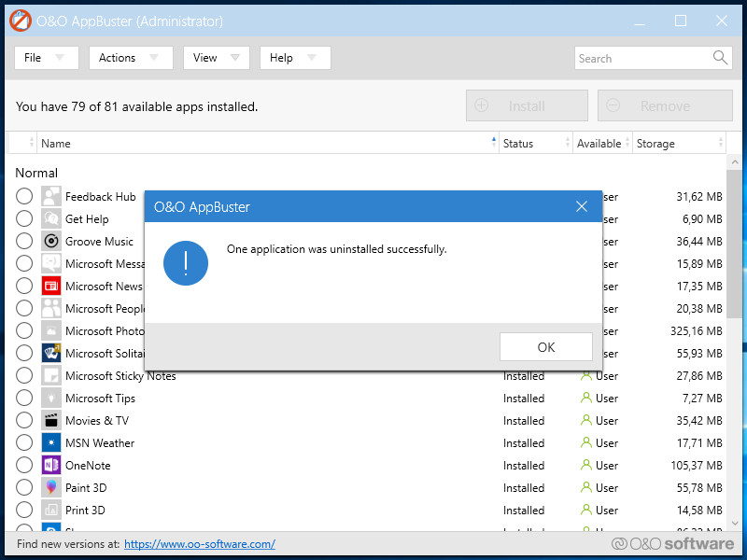Click the Microsoft Photos app icon
This screenshot has height=560, width=747.
(51, 330)
